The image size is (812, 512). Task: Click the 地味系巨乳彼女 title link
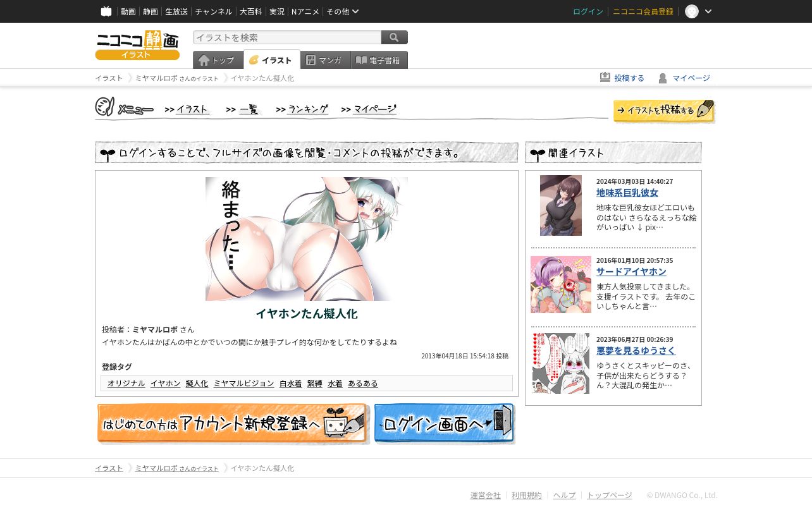[x=627, y=193]
